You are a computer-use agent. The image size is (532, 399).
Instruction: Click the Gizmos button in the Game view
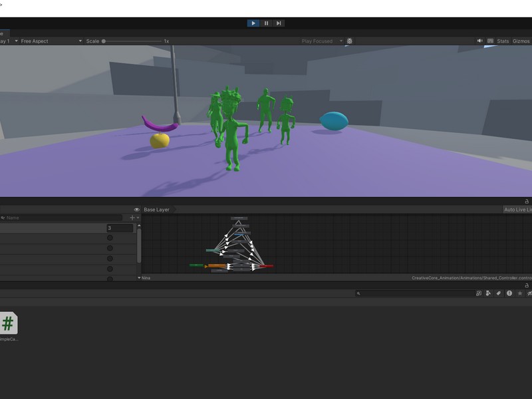point(522,41)
